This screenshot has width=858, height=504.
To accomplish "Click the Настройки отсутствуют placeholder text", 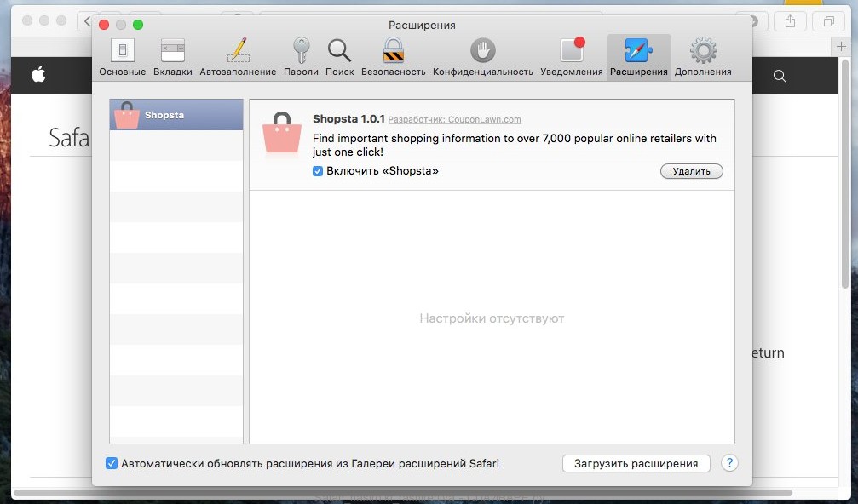I will [492, 318].
